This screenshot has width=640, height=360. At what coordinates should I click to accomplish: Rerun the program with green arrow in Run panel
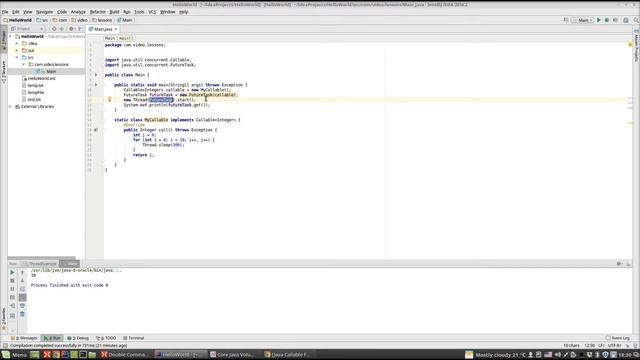coord(12,272)
